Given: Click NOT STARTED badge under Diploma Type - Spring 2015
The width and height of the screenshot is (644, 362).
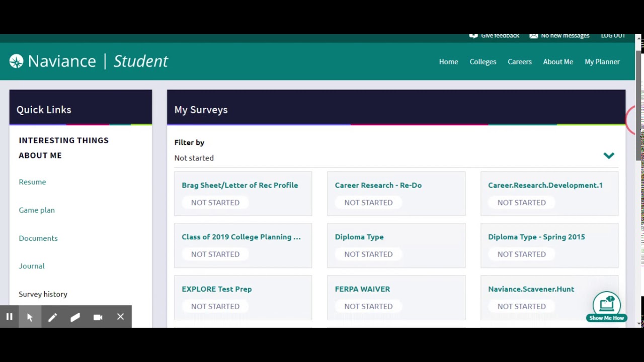Looking at the screenshot, I should (x=521, y=254).
